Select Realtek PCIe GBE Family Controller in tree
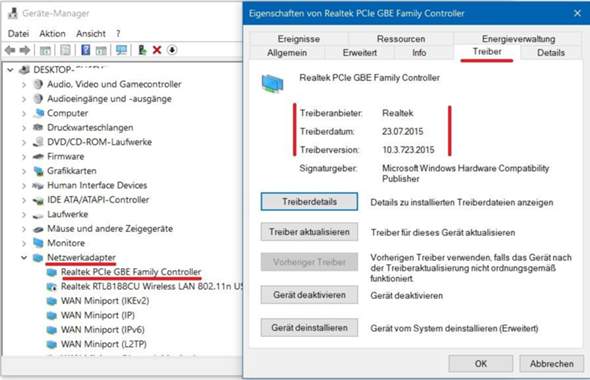The width and height of the screenshot is (590, 380). (131, 272)
